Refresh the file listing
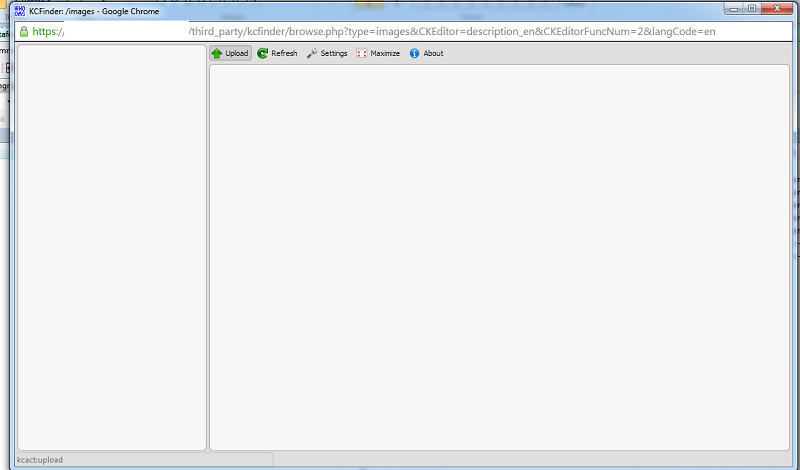This screenshot has width=800, height=470. (x=277, y=53)
